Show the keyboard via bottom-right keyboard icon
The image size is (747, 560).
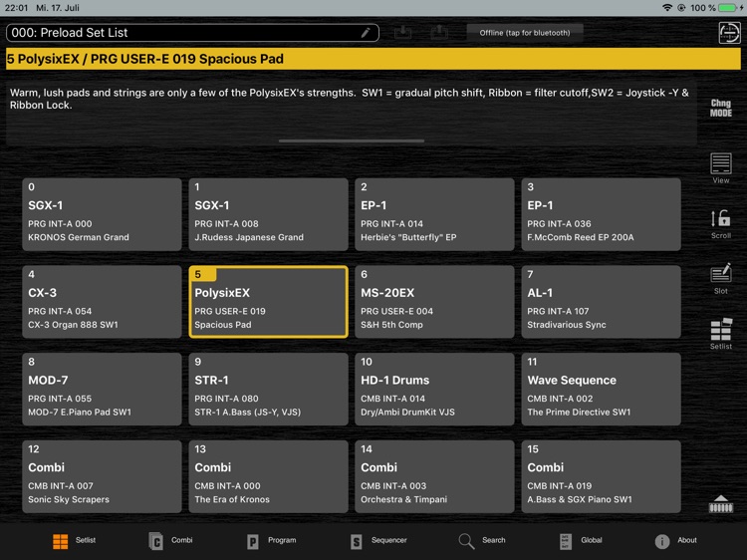click(x=721, y=504)
